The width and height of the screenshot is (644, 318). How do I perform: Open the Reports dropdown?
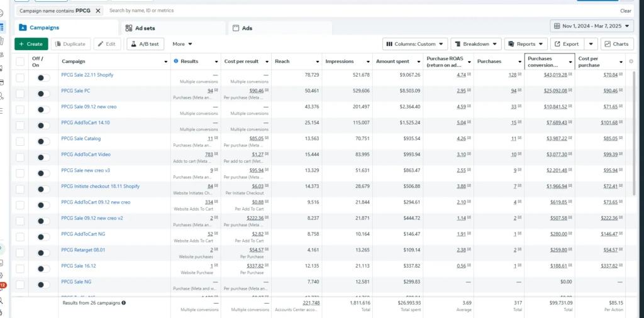click(x=526, y=44)
